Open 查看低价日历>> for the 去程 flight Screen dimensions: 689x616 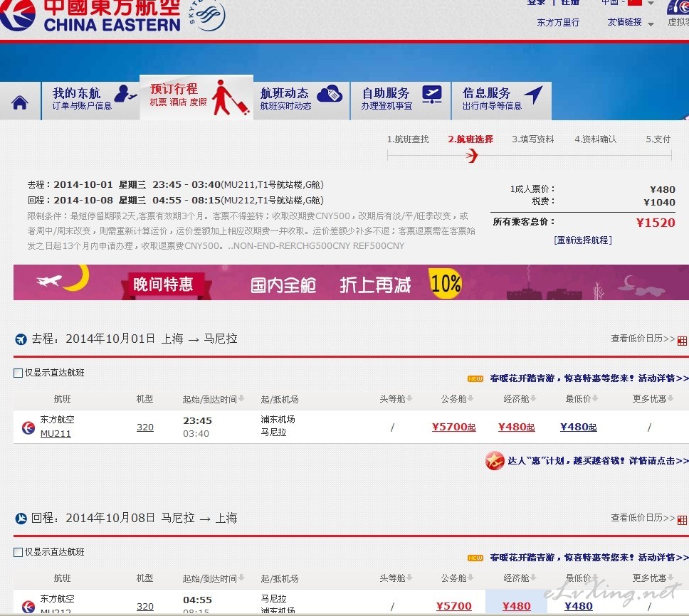coord(643,339)
